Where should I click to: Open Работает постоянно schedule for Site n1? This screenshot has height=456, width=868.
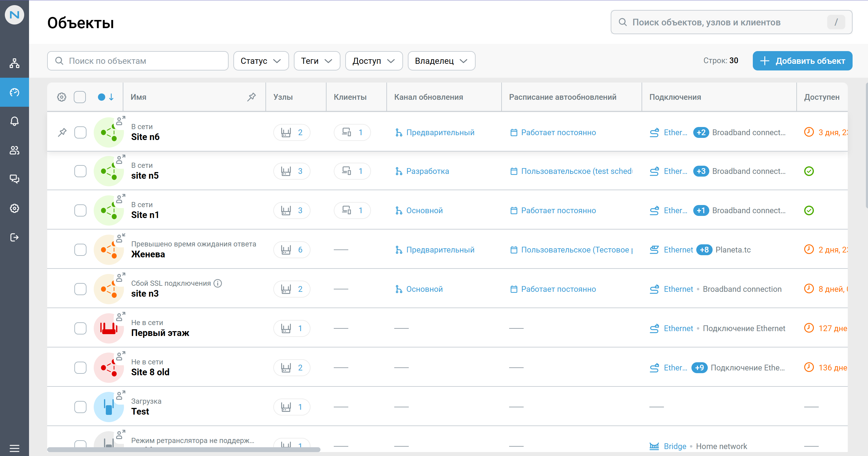click(x=553, y=211)
